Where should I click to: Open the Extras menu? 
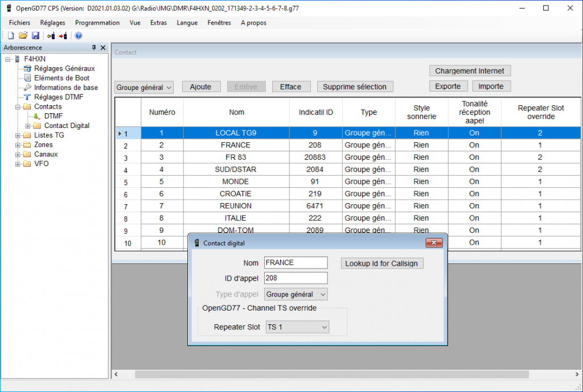point(158,23)
